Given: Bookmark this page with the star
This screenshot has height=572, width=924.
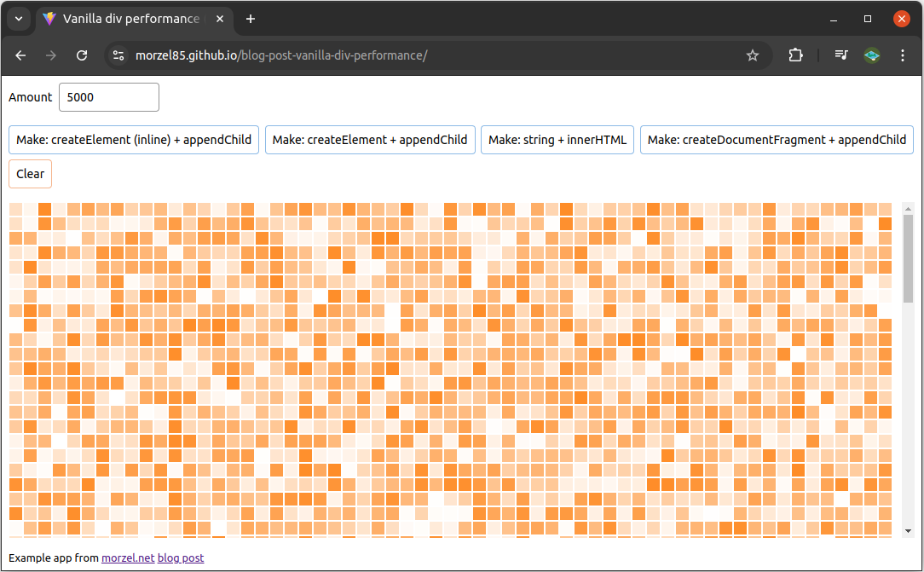Looking at the screenshot, I should click(x=753, y=55).
